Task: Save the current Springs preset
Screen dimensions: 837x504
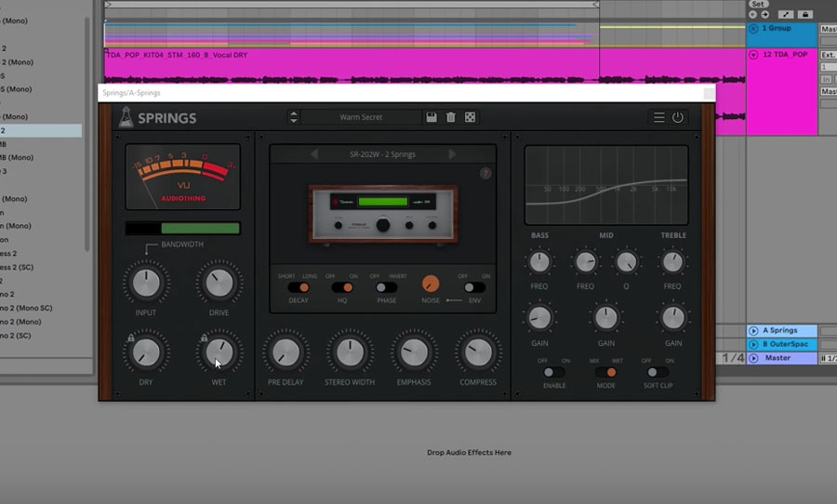Action: click(x=432, y=117)
